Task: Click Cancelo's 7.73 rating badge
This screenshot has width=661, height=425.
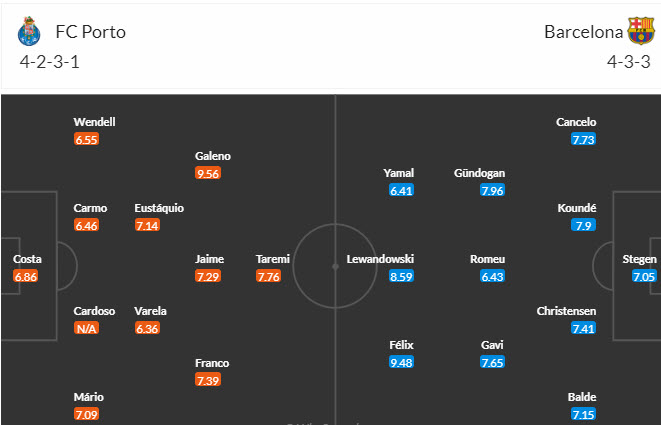Action: pyautogui.click(x=583, y=139)
